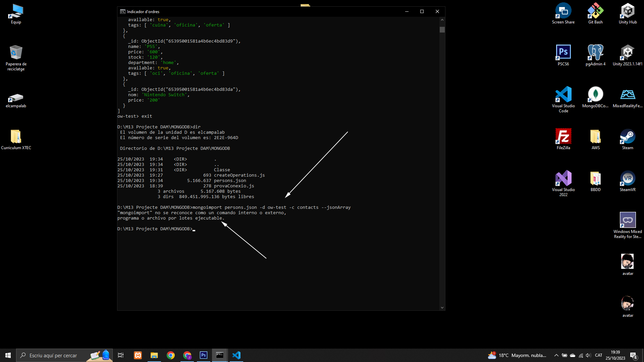Select the Steam desktop icon
Image resolution: width=644 pixels, height=362 pixels.
pos(628,139)
